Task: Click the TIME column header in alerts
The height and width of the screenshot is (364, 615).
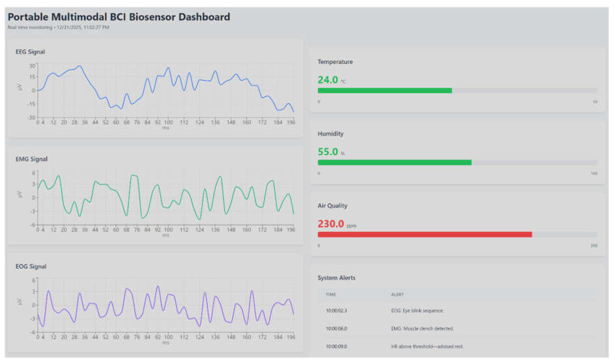Action: pos(331,294)
